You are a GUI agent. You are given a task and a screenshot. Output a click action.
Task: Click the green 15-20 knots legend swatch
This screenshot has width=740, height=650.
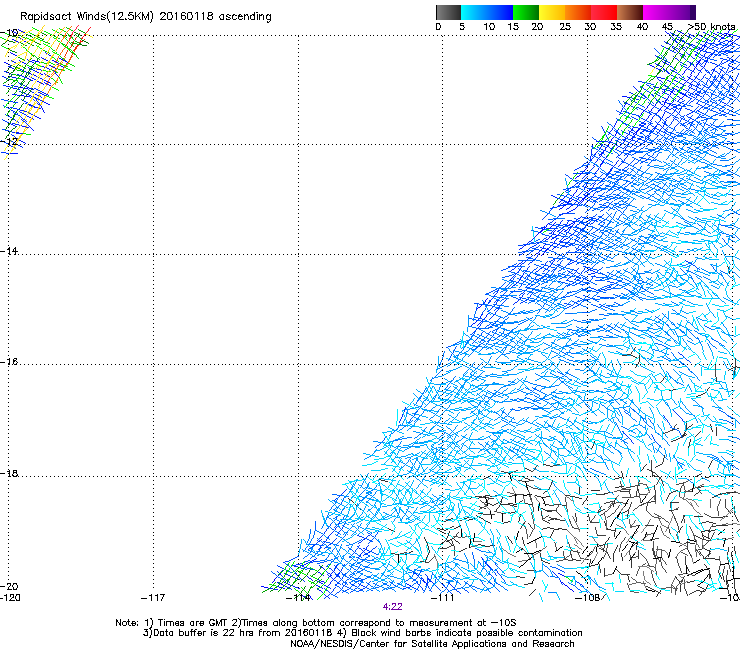[x=526, y=12]
